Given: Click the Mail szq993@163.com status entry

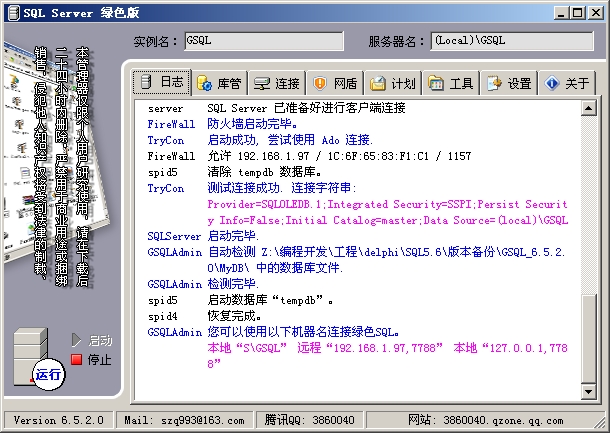Looking at the screenshot, I should coord(184,421).
